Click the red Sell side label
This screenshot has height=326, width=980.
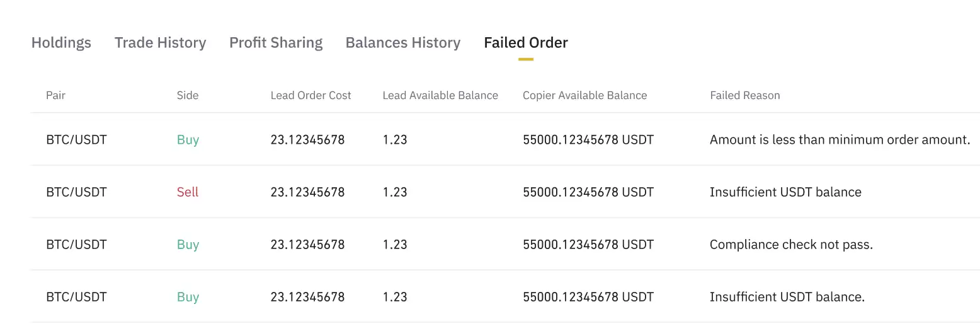point(188,192)
